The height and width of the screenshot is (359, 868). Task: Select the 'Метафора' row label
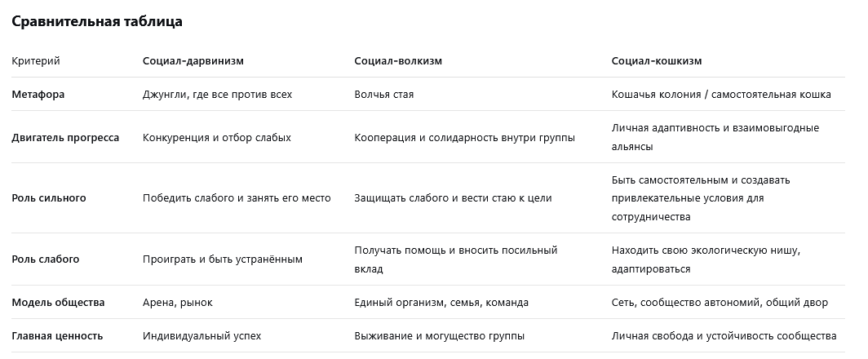pyautogui.click(x=38, y=95)
